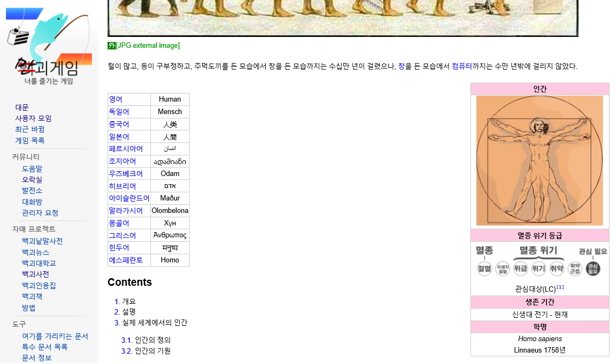616x364 pixels.
Task: Open the 페르시아어 language link
Action: tap(125, 149)
